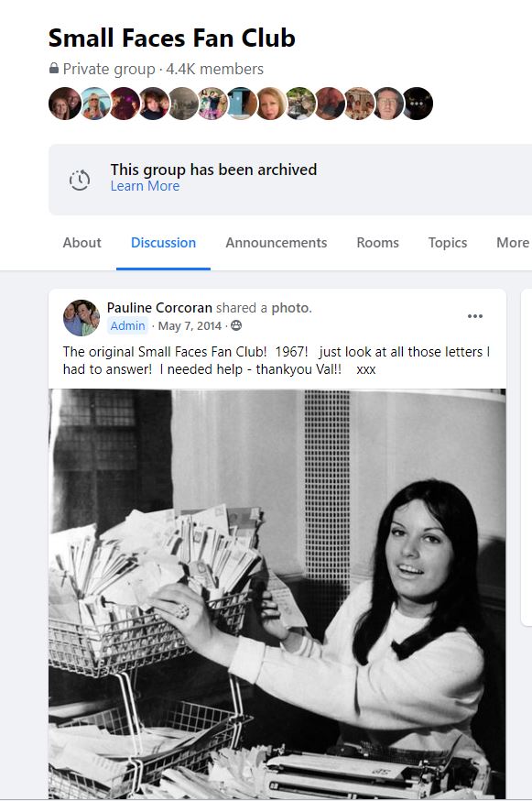The width and height of the screenshot is (532, 801).
Task: Click the post audience icon beside date
Action: tap(236, 325)
